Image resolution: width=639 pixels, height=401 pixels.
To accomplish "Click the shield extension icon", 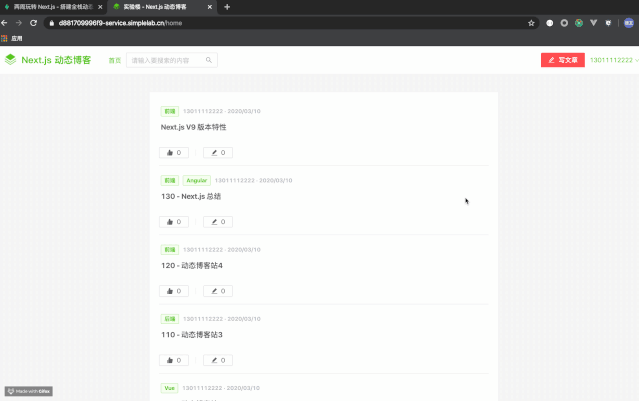I will 608,23.
